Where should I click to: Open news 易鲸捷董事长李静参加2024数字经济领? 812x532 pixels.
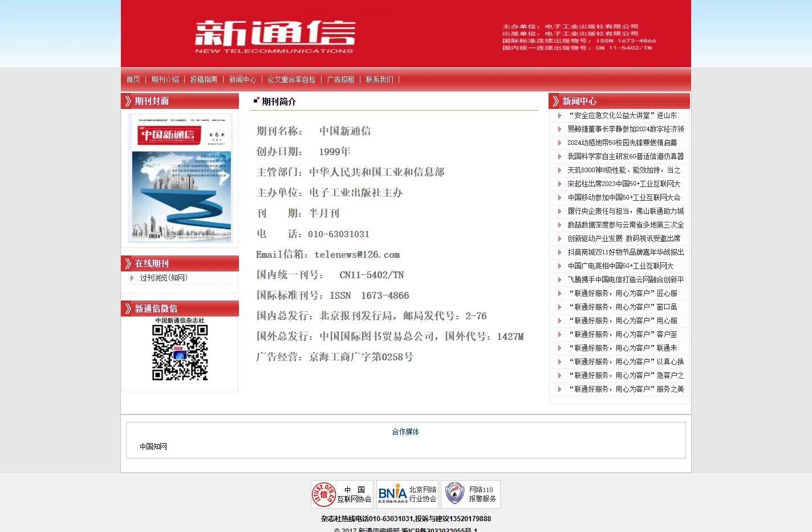coord(626,129)
